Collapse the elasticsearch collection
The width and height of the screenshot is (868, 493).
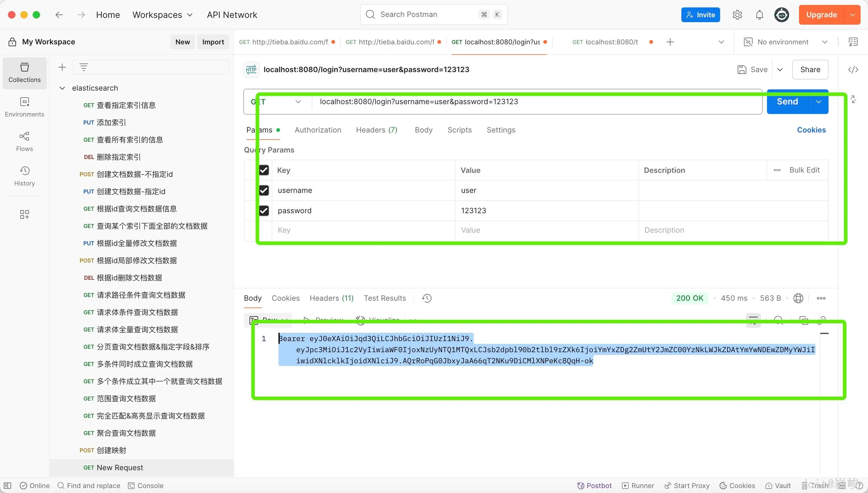[62, 88]
